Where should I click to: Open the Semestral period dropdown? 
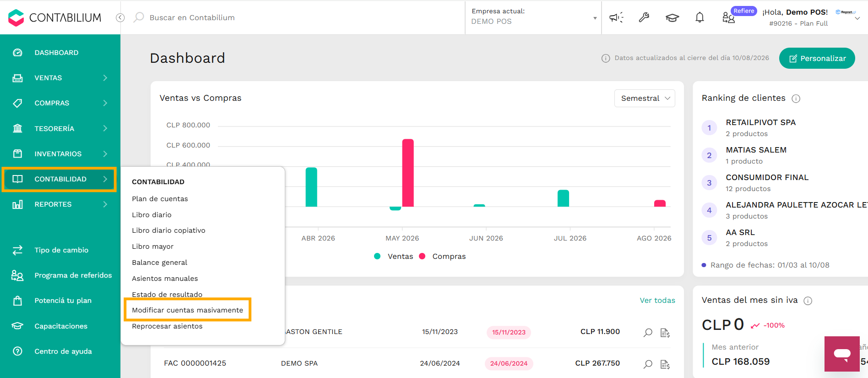coord(645,98)
